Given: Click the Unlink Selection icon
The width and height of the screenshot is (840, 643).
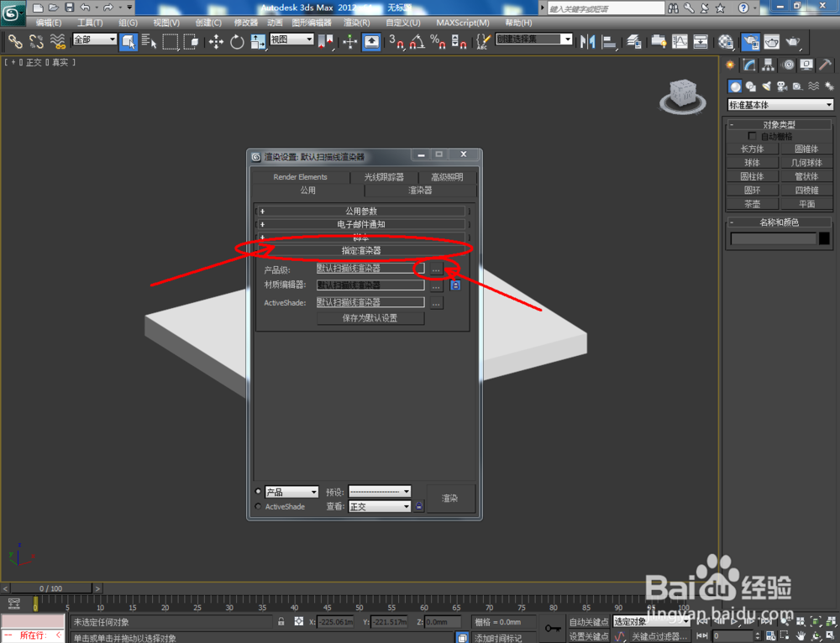Looking at the screenshot, I should 36,41.
